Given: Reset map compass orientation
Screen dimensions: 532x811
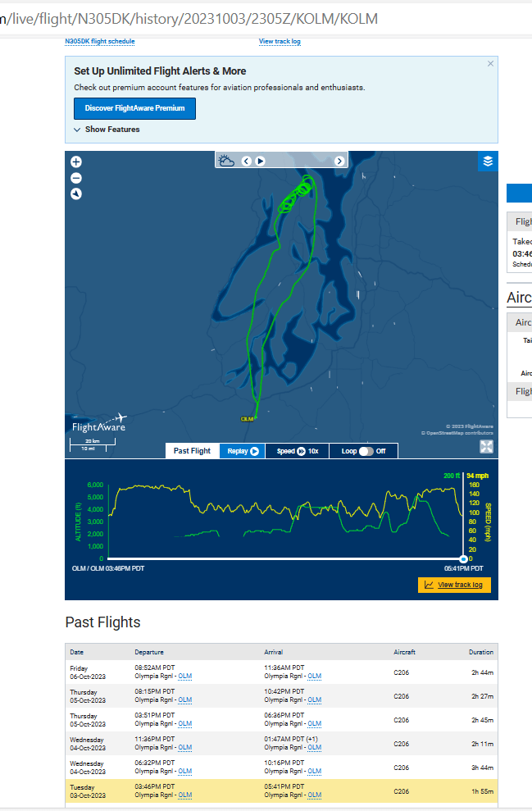Looking at the screenshot, I should (76, 194).
